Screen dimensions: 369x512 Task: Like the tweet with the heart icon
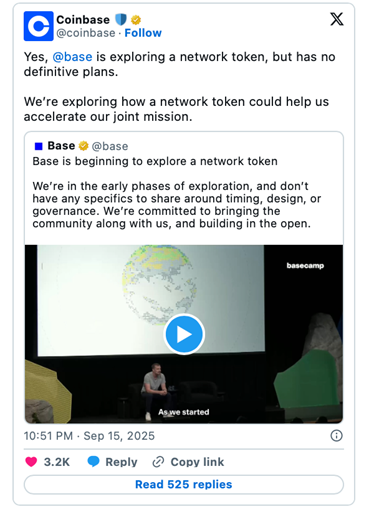point(31,462)
